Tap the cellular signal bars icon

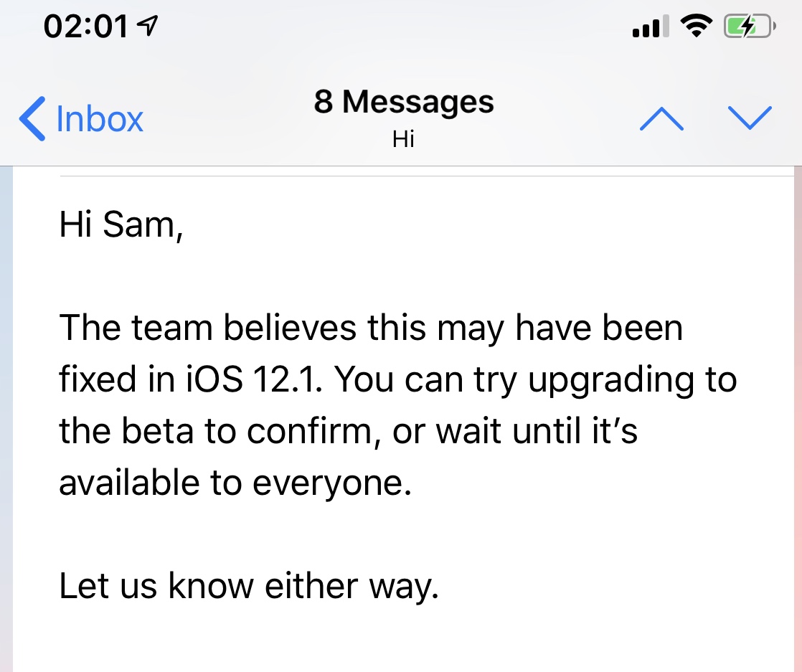click(x=651, y=26)
